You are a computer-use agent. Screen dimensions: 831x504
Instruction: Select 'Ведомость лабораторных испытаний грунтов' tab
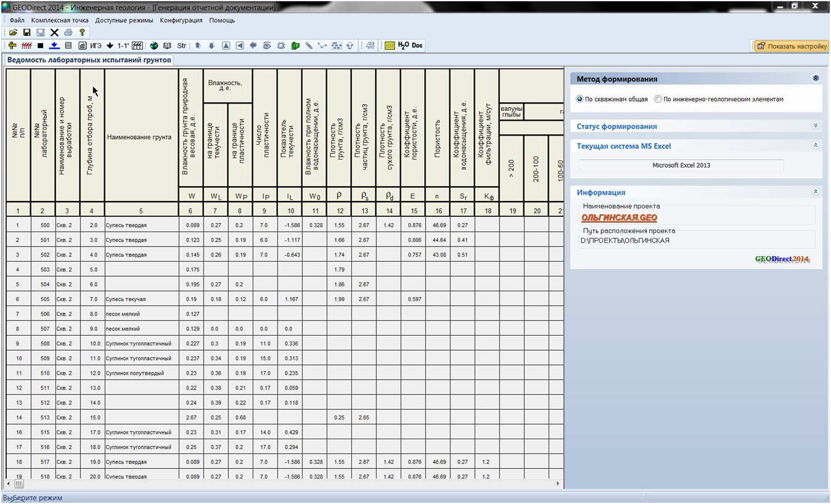coord(88,60)
